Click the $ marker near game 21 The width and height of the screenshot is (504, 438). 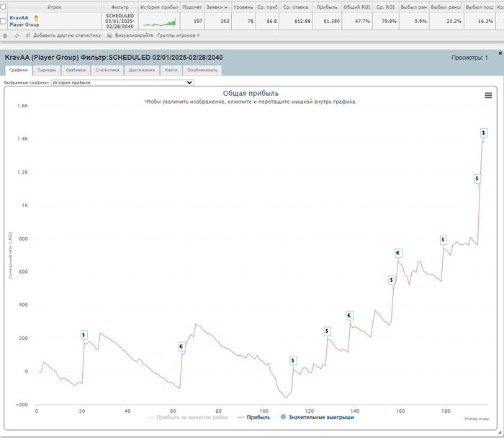[84, 334]
